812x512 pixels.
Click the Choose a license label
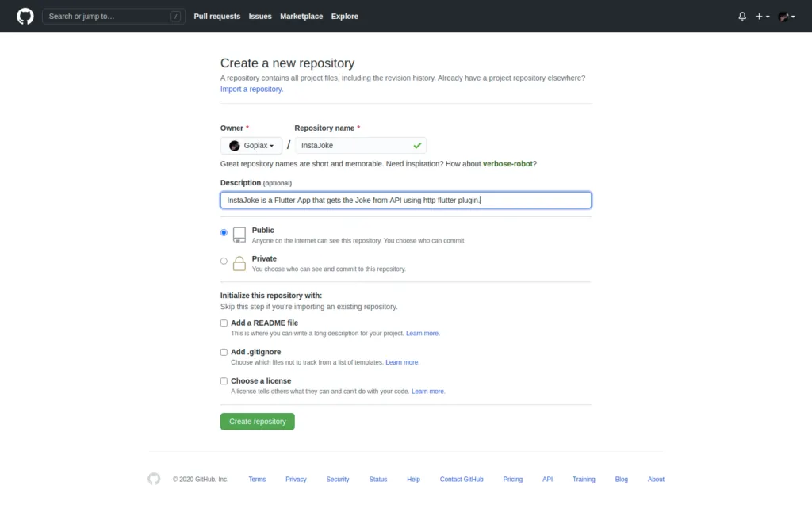pos(261,381)
